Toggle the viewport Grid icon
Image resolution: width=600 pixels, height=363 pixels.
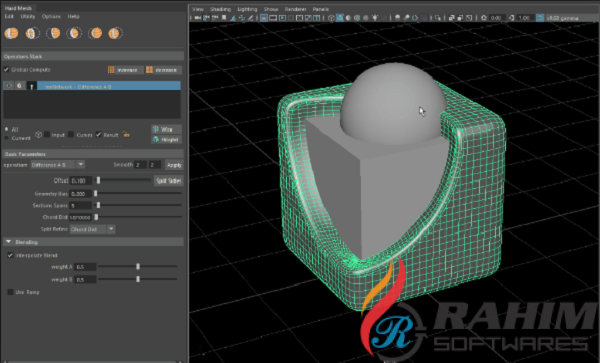(x=264, y=18)
